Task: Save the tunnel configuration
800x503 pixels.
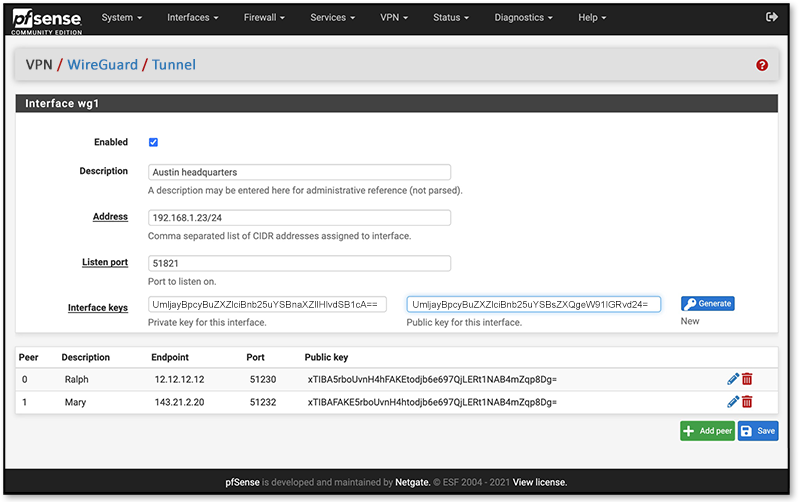Action: click(758, 431)
